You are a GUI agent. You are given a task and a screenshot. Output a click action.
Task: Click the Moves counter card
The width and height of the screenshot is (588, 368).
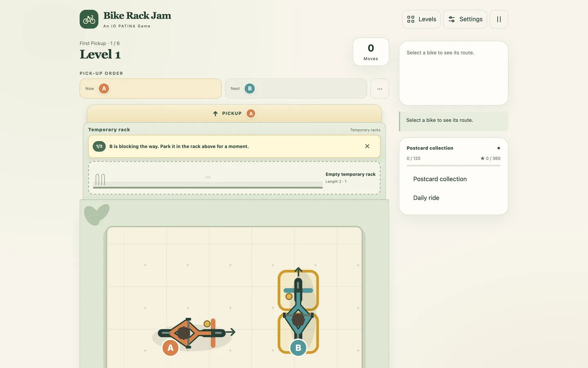click(371, 52)
